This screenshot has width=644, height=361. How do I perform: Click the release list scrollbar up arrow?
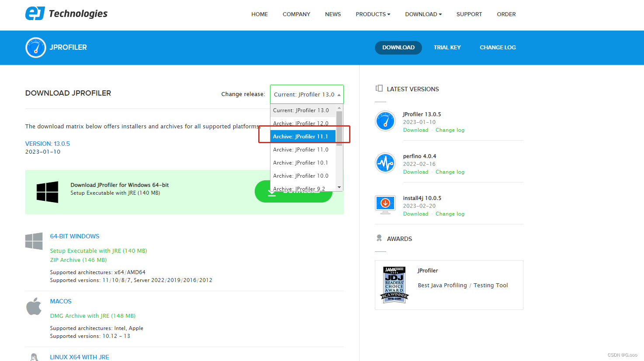(x=339, y=108)
